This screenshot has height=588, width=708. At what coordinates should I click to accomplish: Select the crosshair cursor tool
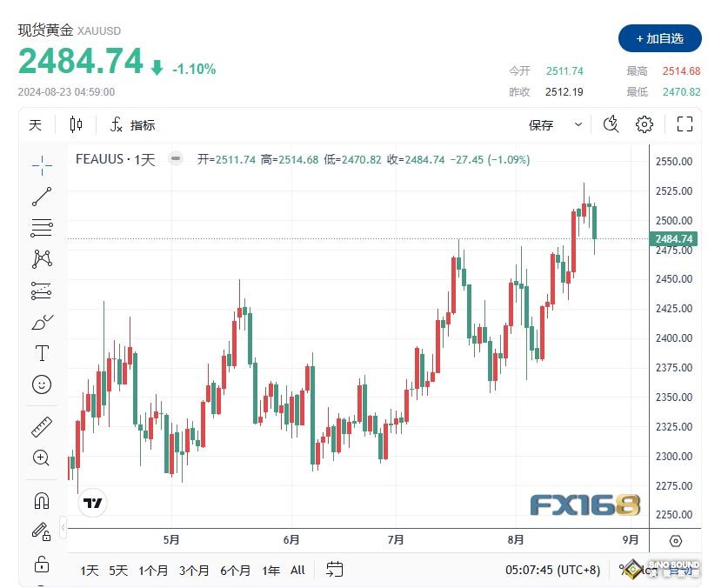click(42, 165)
